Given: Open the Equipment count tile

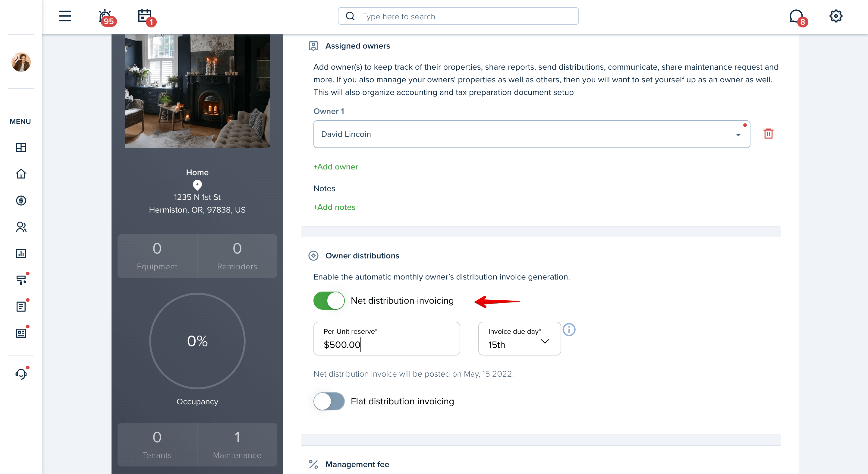Looking at the screenshot, I should click(157, 256).
